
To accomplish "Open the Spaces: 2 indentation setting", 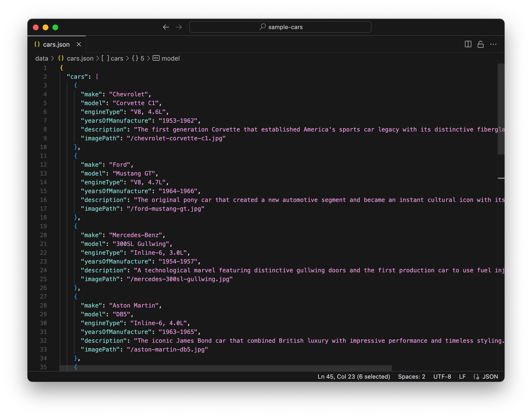I will point(412,376).
